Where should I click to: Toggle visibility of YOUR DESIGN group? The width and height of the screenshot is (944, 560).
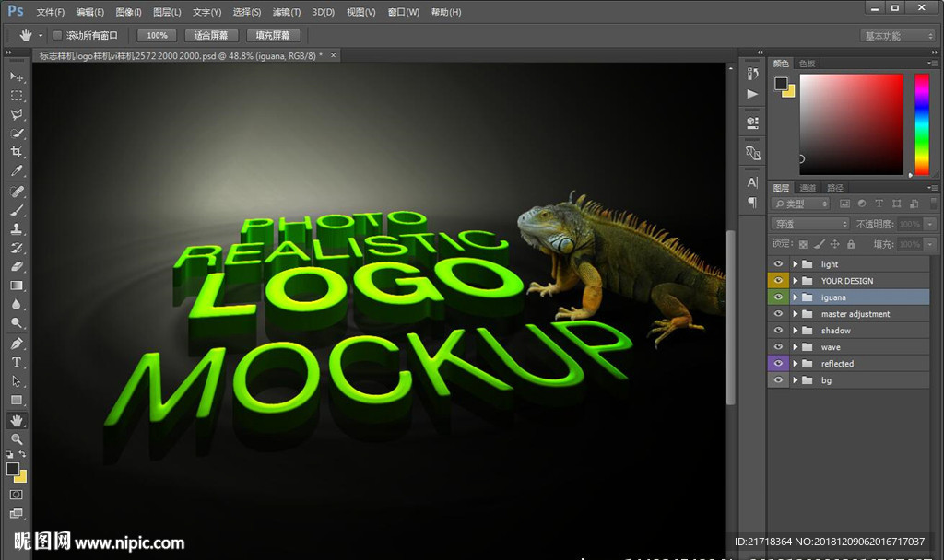[x=779, y=281]
